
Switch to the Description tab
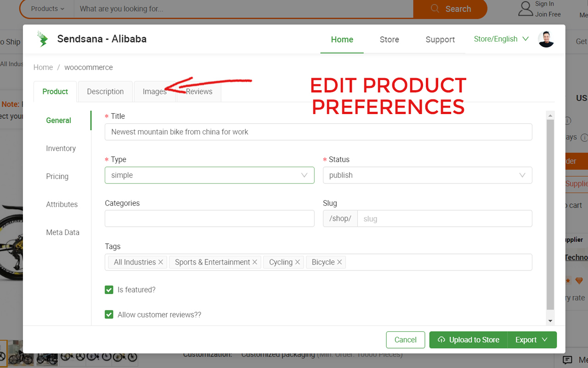[105, 92]
